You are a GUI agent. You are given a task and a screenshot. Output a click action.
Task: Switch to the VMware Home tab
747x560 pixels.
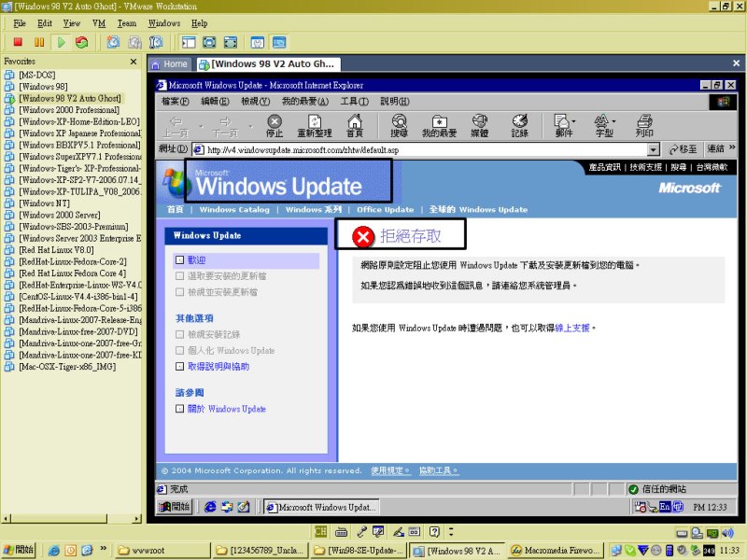pyautogui.click(x=170, y=63)
